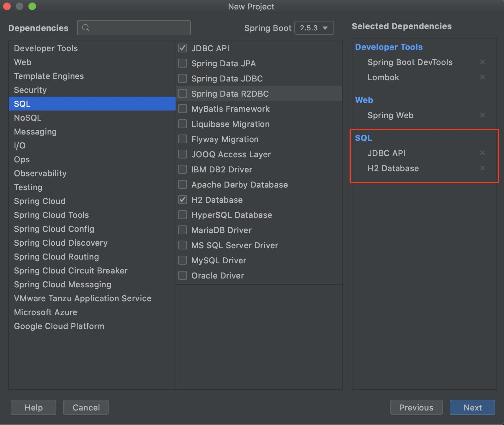Choose Spring Cloud Discovery

(x=92, y=242)
